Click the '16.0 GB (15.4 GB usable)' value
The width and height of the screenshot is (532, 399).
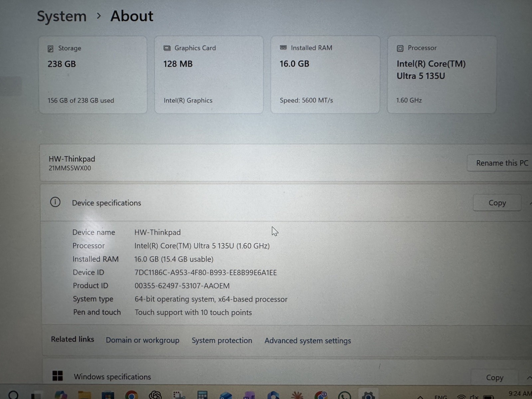(x=174, y=259)
